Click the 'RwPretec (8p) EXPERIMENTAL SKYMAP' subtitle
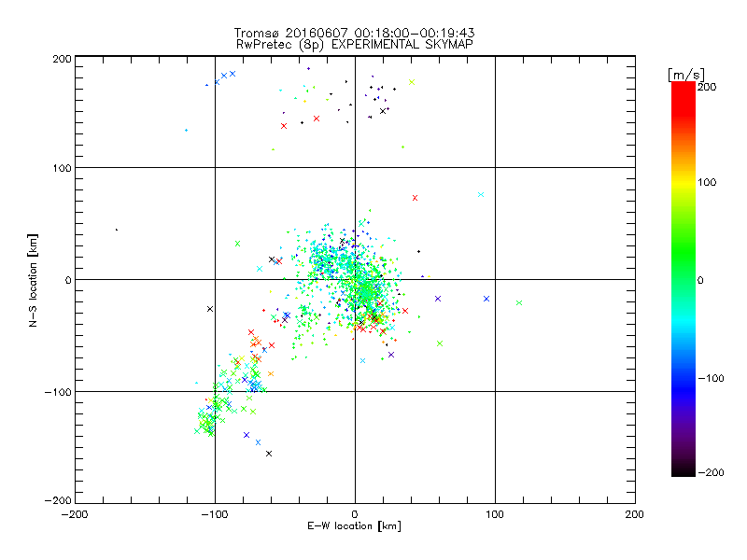Image resolution: width=747 pixels, height=560 pixels. pos(354,46)
